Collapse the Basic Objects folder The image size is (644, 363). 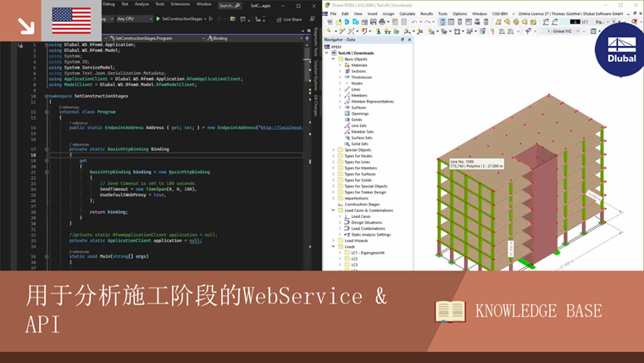[333, 59]
